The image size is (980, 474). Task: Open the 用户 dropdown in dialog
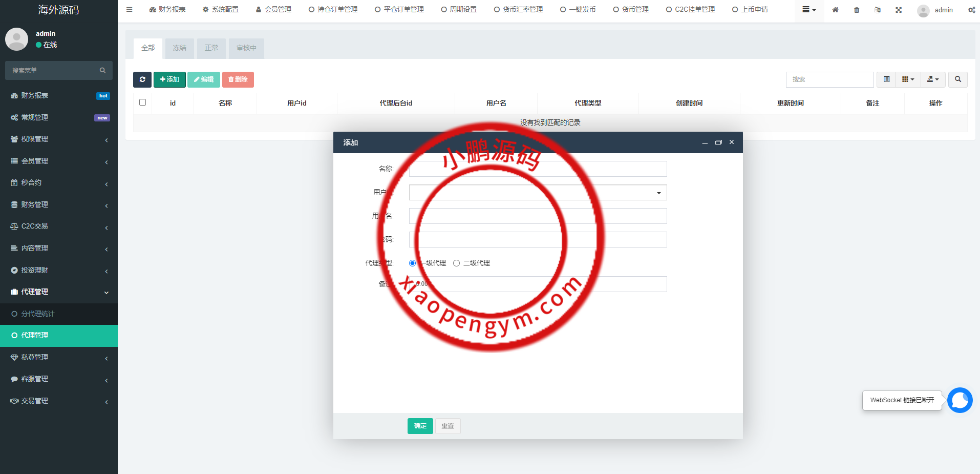[x=538, y=193]
